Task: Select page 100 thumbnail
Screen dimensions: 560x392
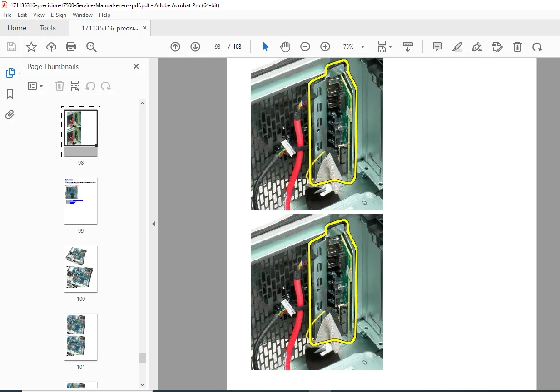Action: [81, 269]
